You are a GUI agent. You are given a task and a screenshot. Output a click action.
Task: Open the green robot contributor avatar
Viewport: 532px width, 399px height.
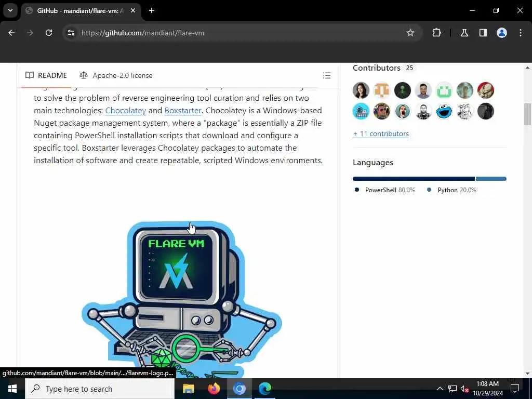click(444, 90)
